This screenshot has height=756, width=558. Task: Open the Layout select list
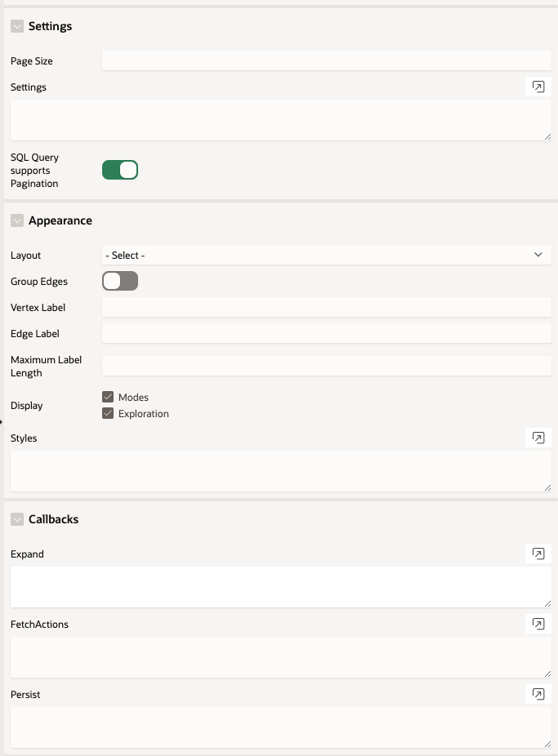tap(327, 255)
